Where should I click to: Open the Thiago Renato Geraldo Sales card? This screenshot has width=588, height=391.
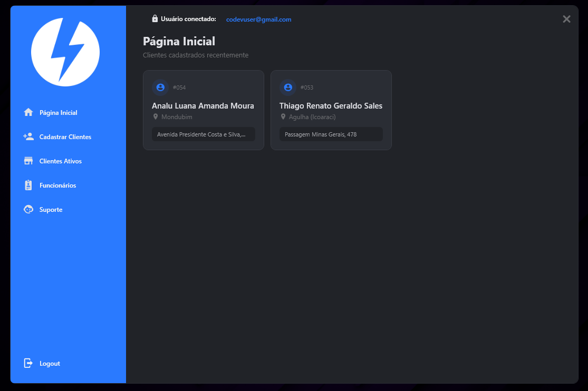(331, 110)
